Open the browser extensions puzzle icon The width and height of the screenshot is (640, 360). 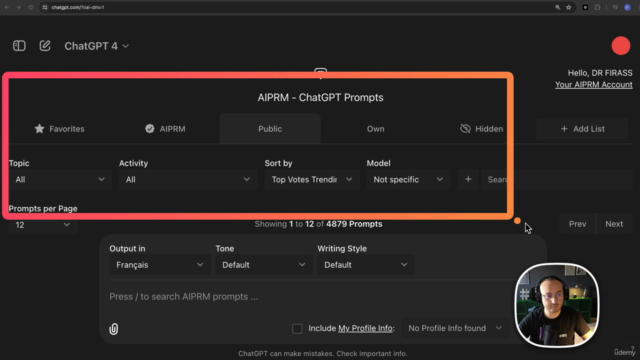[x=598, y=7]
